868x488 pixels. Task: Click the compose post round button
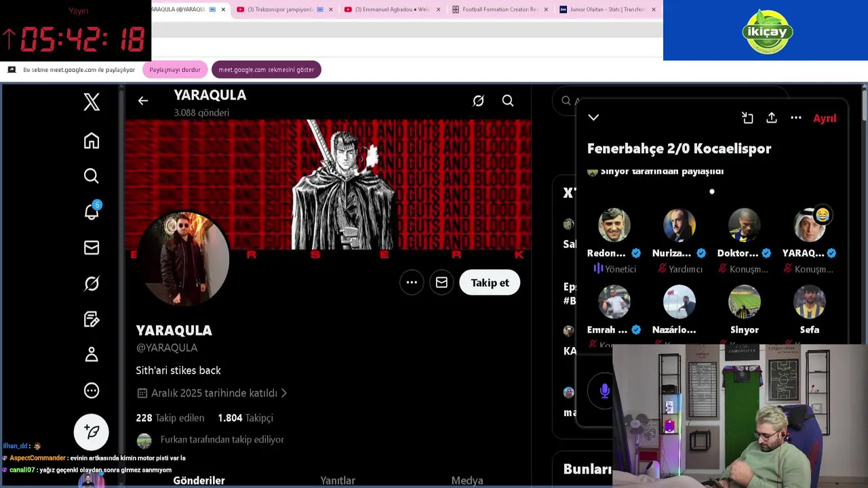[x=92, y=432]
